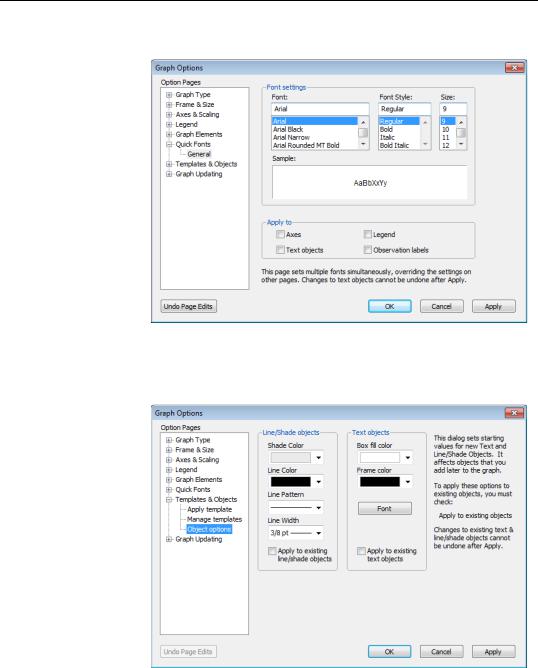Viewport: 538px width, 668px height.
Task: Select Bold Italic in the Font Style list
Action: point(394,145)
